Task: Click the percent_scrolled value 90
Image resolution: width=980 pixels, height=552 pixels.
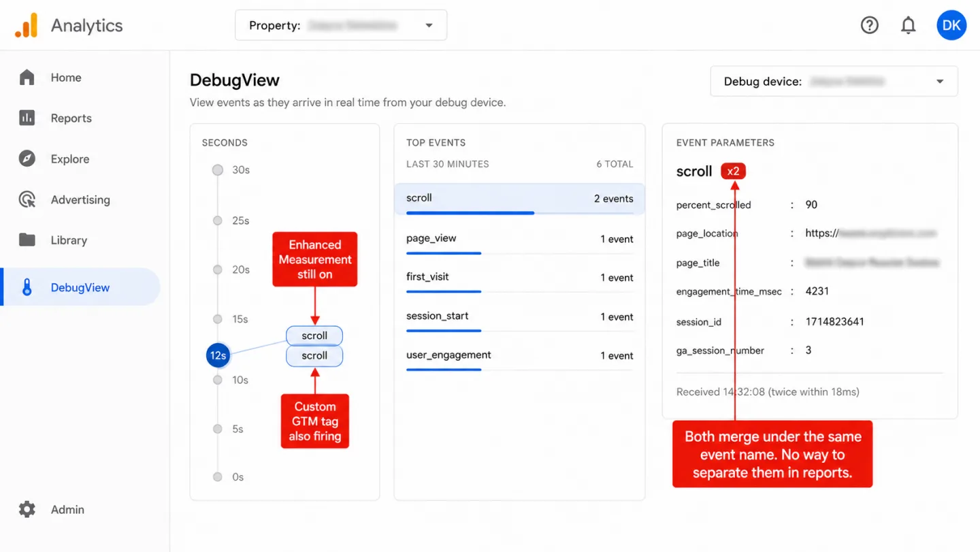Action: click(811, 205)
